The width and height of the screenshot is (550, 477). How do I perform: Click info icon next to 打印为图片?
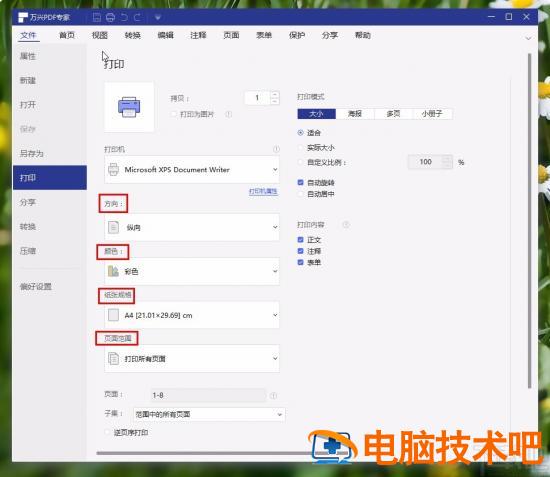pyautogui.click(x=228, y=114)
